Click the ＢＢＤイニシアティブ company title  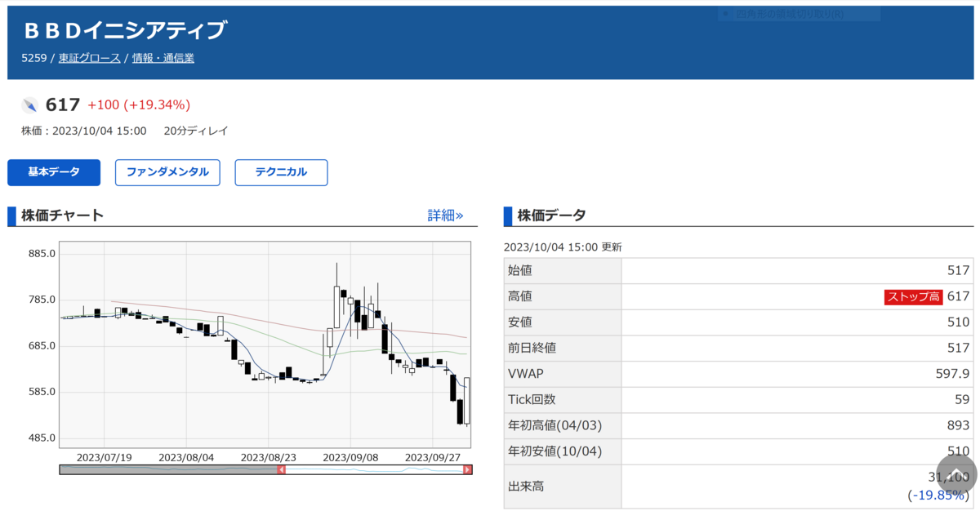(x=125, y=30)
